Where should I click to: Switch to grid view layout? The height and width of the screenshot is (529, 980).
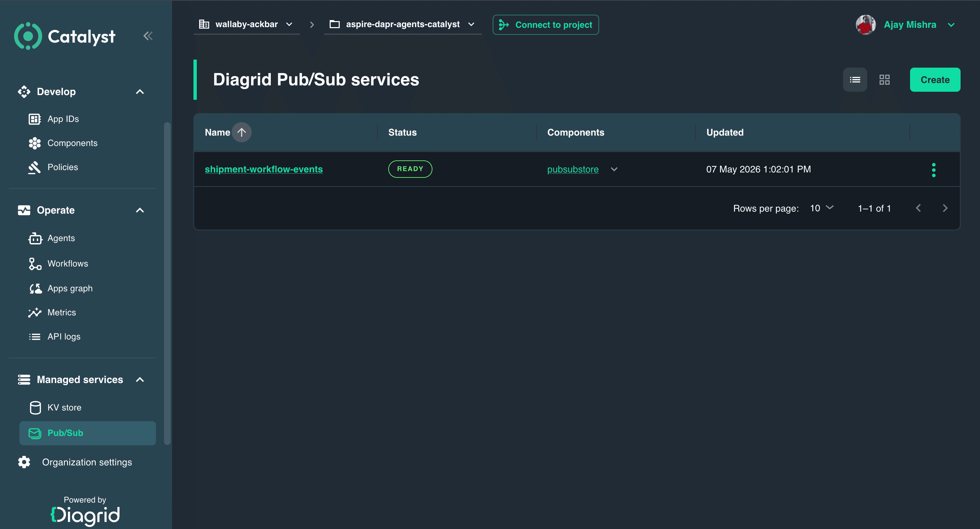click(884, 80)
